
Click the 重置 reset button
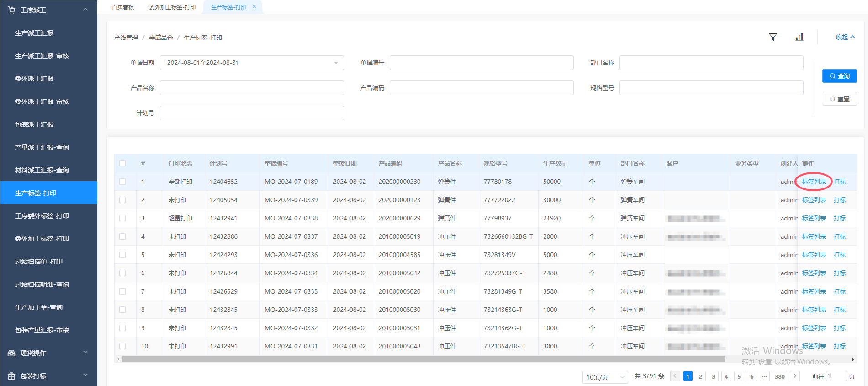[x=840, y=99]
